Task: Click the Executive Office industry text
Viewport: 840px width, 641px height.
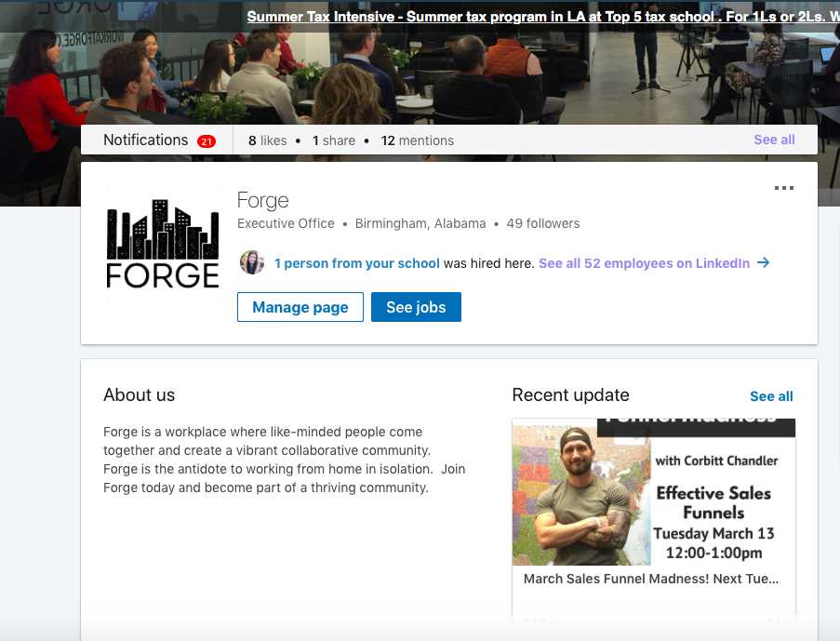Action: click(x=287, y=223)
